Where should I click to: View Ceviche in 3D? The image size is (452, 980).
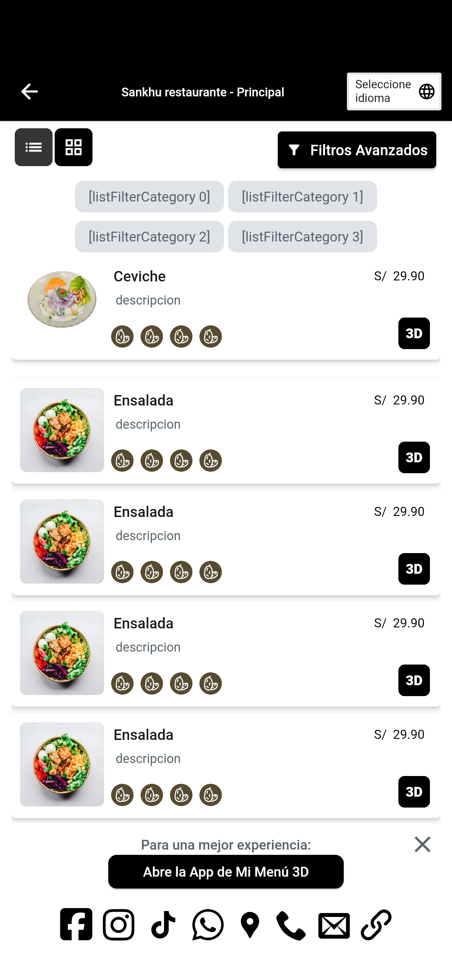414,333
